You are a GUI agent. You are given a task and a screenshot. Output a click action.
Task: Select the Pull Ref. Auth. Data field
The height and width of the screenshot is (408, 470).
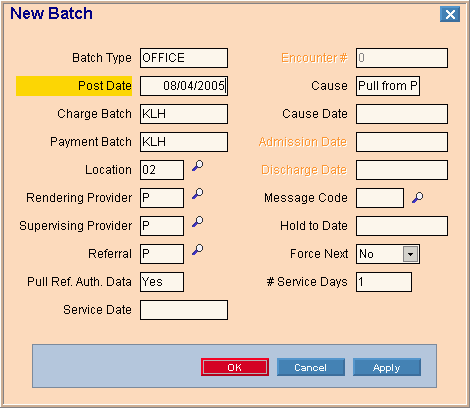162,282
